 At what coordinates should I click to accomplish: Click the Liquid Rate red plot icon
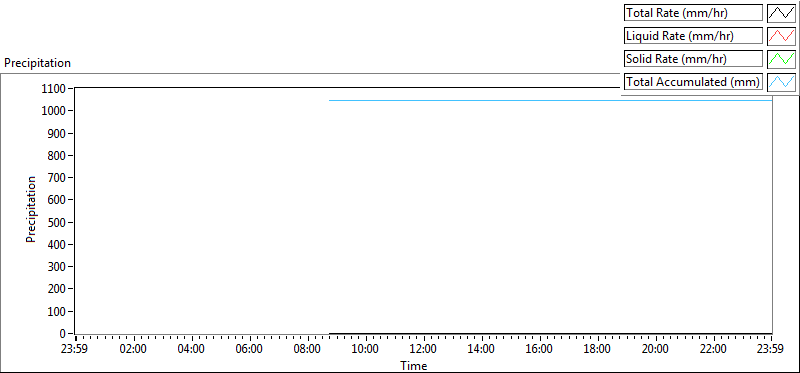781,36
